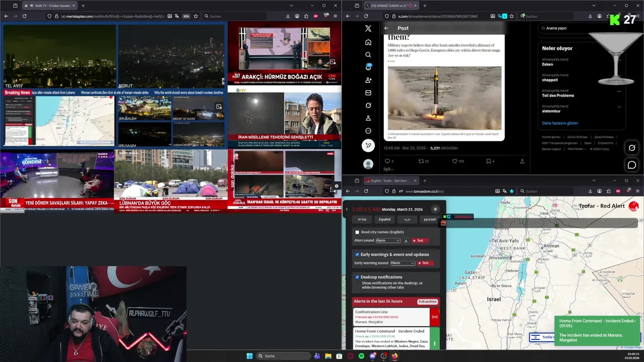Viewport: 644px width, 362px height.
Task: Click the compose post feather button
Action: (368, 146)
